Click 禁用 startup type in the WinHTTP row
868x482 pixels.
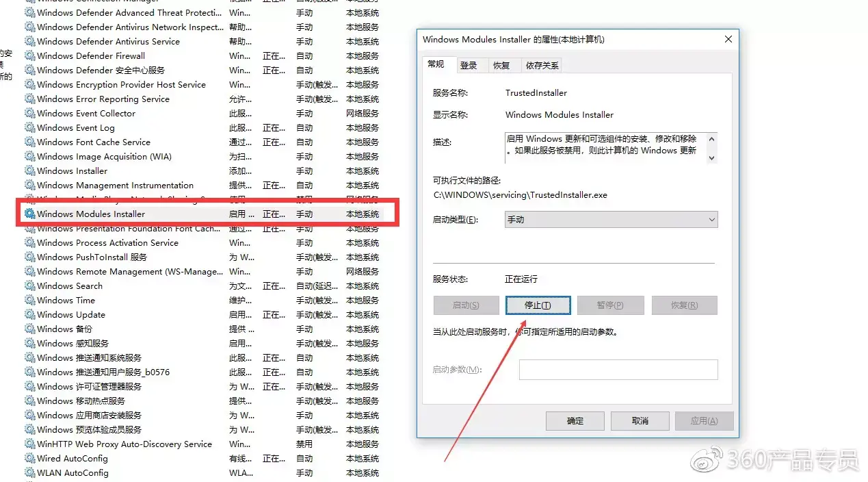click(304, 444)
